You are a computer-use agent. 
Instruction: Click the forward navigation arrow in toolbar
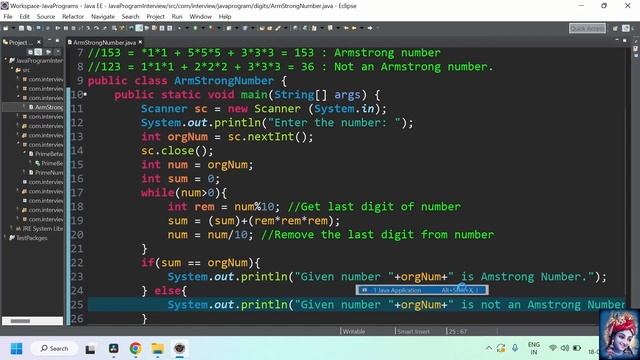click(370, 28)
